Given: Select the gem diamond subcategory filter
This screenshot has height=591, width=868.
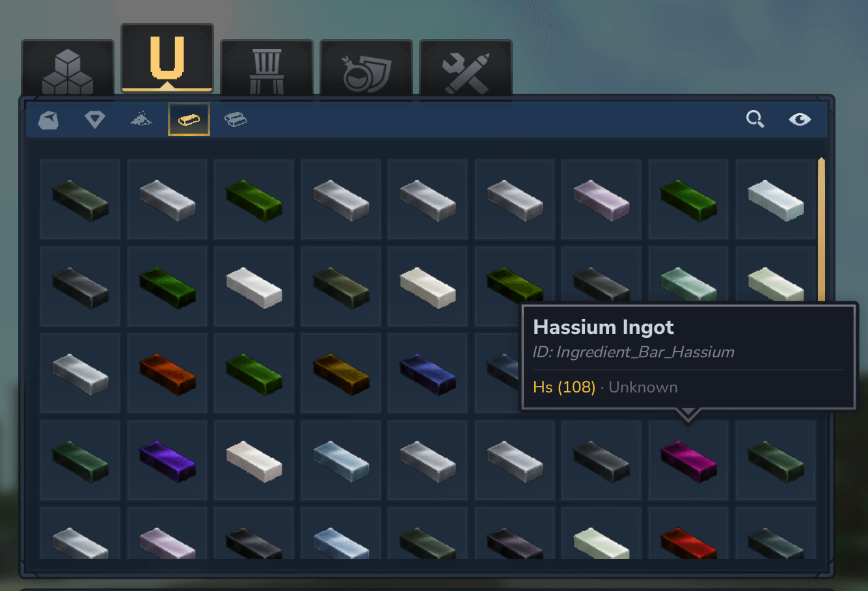Looking at the screenshot, I should [x=95, y=120].
